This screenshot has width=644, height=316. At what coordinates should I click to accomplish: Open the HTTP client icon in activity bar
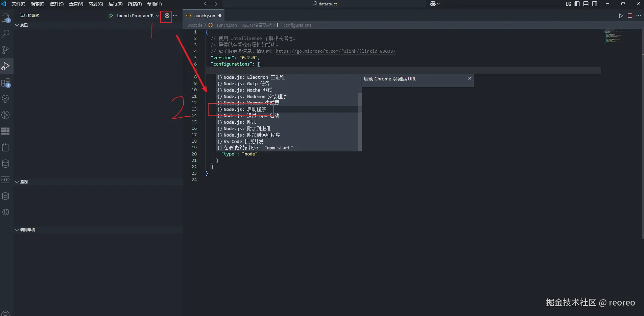click(6, 180)
